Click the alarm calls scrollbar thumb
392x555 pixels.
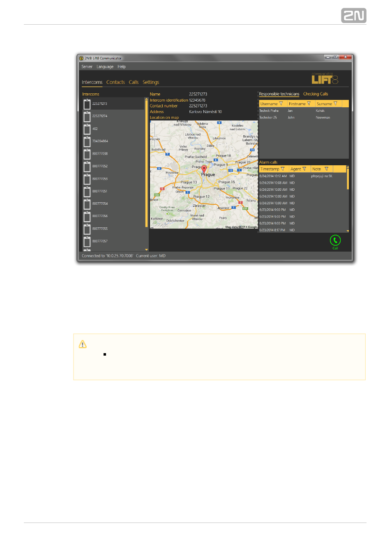(348, 178)
